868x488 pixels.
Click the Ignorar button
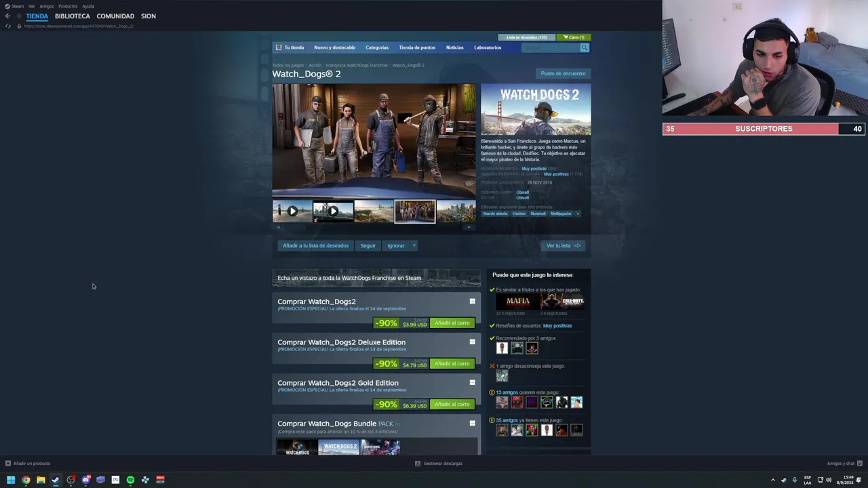click(396, 245)
